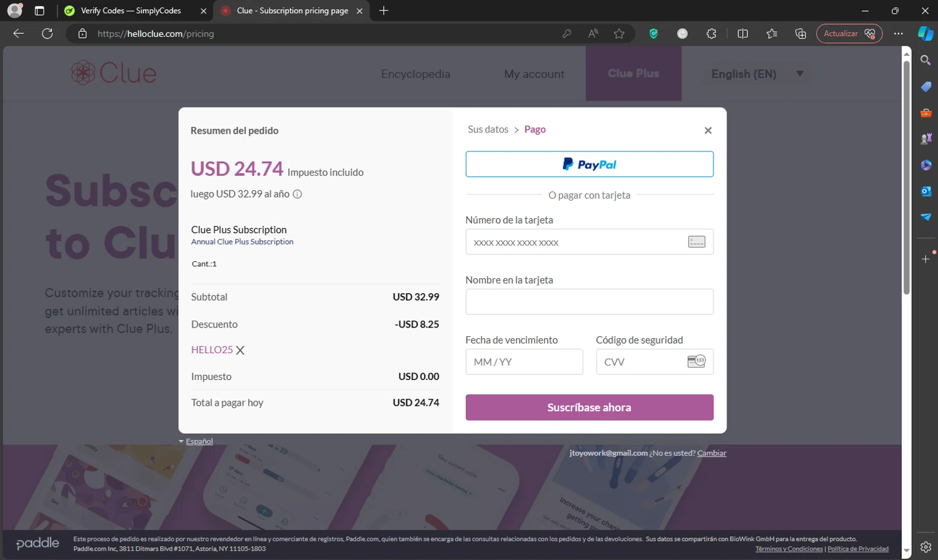Select the Pago breadcrumb step
Screen dimensions: 938x560
[535, 129]
